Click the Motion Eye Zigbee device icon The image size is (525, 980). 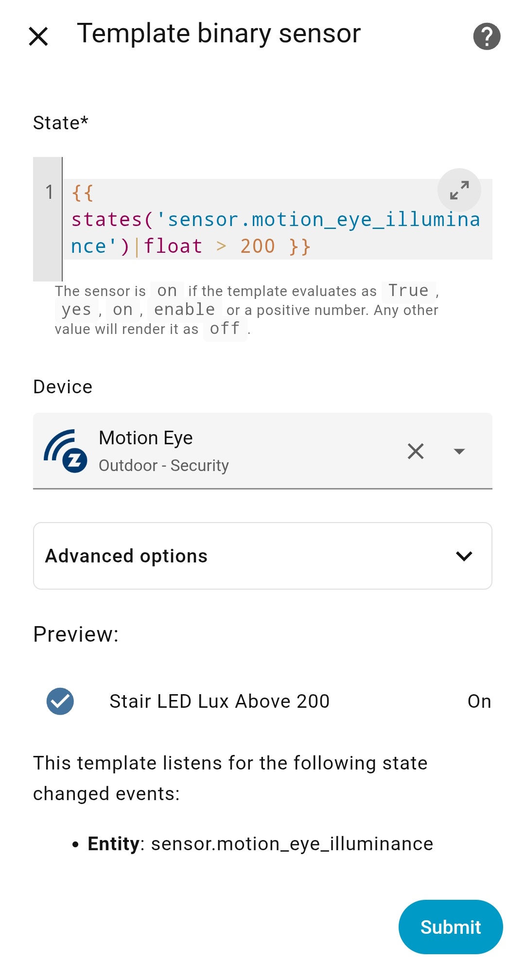pyautogui.click(x=66, y=451)
